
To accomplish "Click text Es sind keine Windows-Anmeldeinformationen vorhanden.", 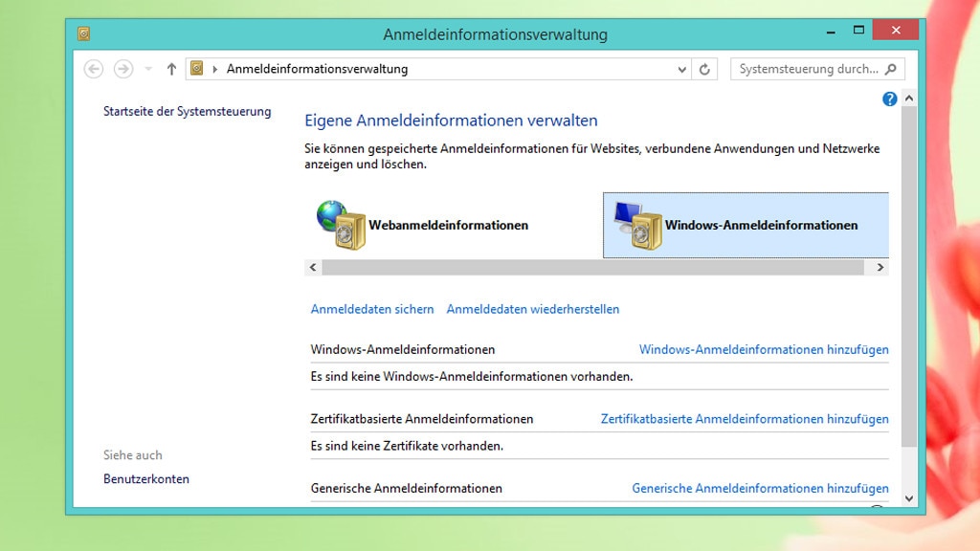I will click(x=472, y=377).
